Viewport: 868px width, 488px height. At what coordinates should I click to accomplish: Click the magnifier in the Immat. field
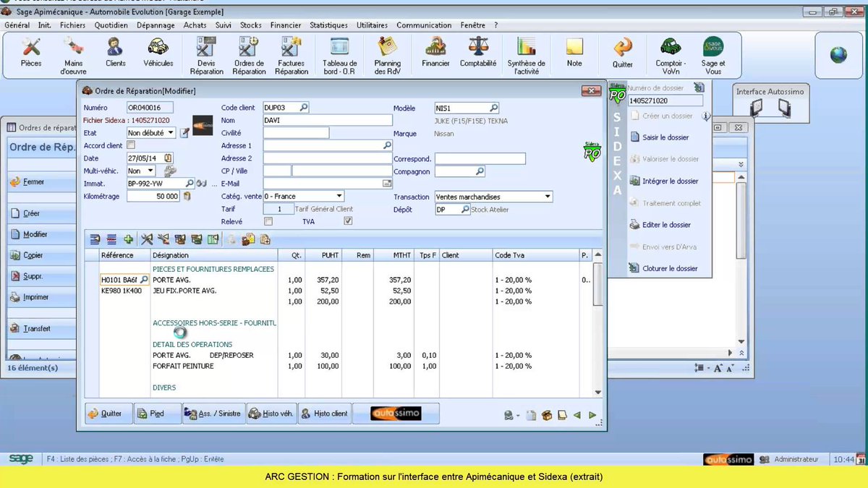[x=190, y=184]
